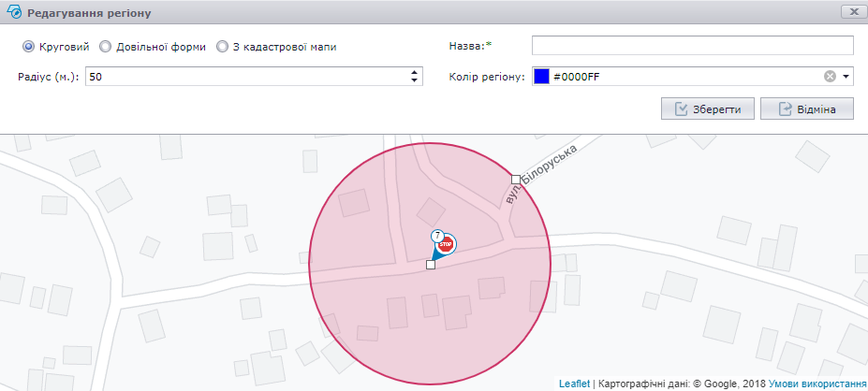
Task: Decrease radius with the down spinner arrow
Action: 414,80
